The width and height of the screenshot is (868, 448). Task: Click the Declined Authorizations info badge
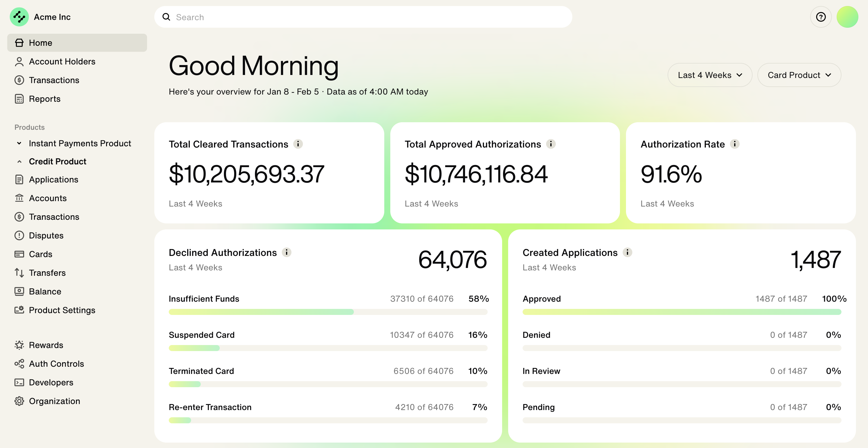tap(286, 252)
